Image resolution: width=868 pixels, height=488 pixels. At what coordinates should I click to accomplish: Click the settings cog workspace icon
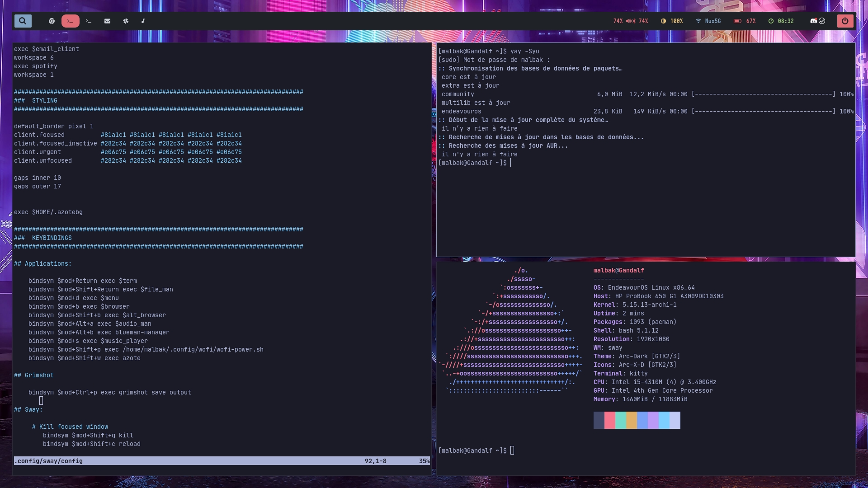[126, 21]
